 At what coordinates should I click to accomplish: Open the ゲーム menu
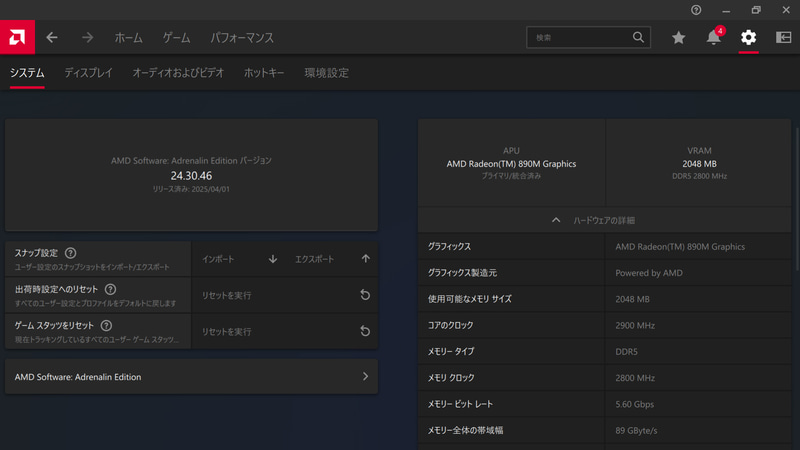click(x=177, y=38)
